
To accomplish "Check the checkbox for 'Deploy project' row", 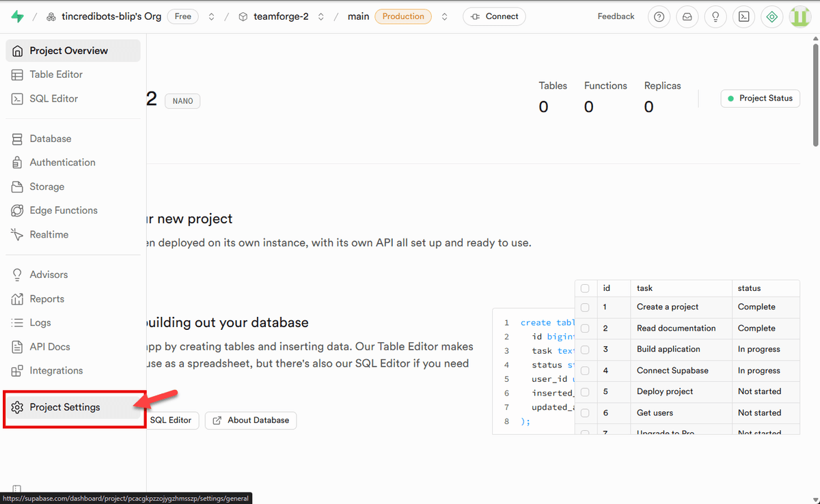I will 586,391.
